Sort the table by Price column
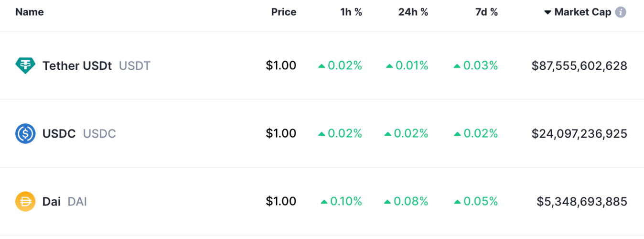 click(x=284, y=12)
